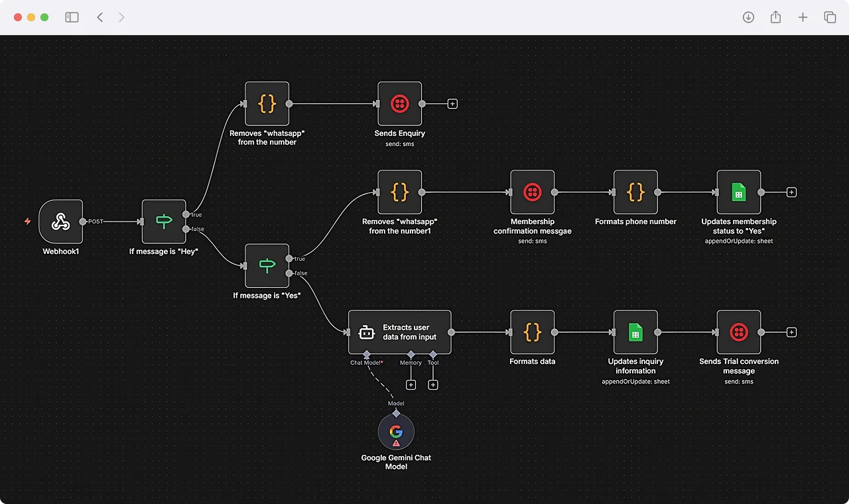This screenshot has width=849, height=504.
Task: Click the Chat Model connector diamond on agent
Action: click(367, 355)
